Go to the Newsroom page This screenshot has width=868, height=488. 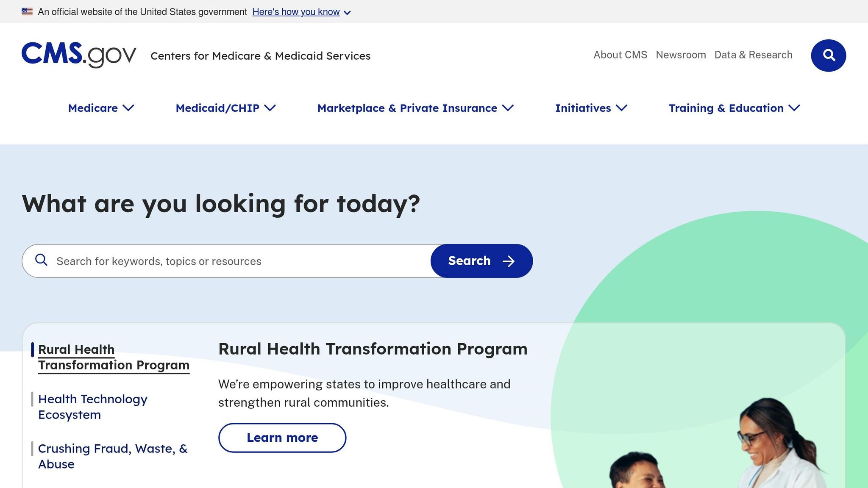click(x=681, y=55)
